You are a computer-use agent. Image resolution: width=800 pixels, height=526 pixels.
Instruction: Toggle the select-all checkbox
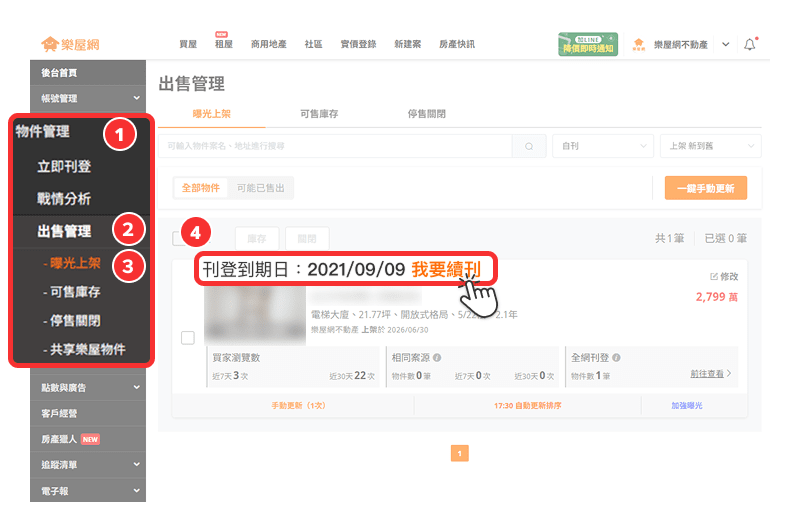179,238
